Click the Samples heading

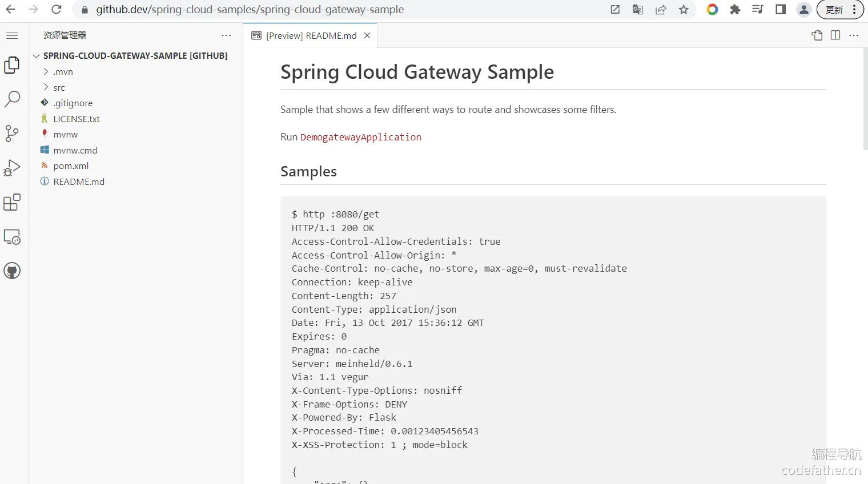click(x=308, y=171)
